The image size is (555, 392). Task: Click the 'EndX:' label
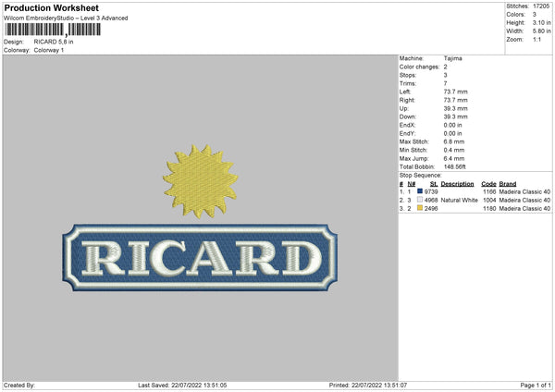[x=407, y=125]
